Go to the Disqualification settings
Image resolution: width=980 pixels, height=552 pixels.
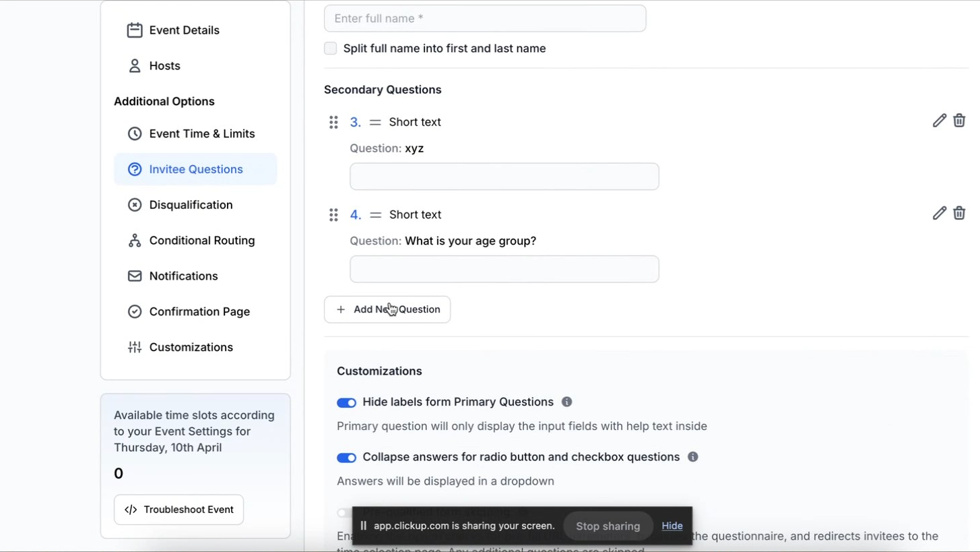[191, 205]
